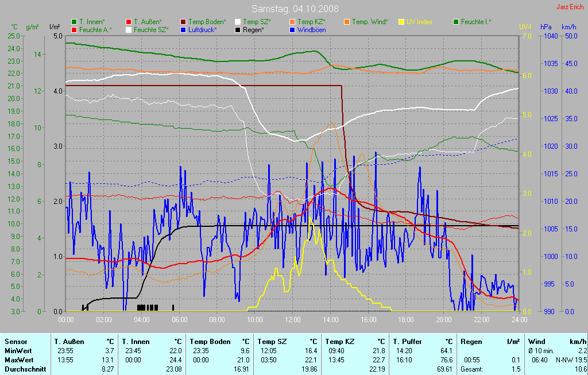Click the yellow UV Index legend swatch
The image size is (588, 375).
click(x=401, y=22)
